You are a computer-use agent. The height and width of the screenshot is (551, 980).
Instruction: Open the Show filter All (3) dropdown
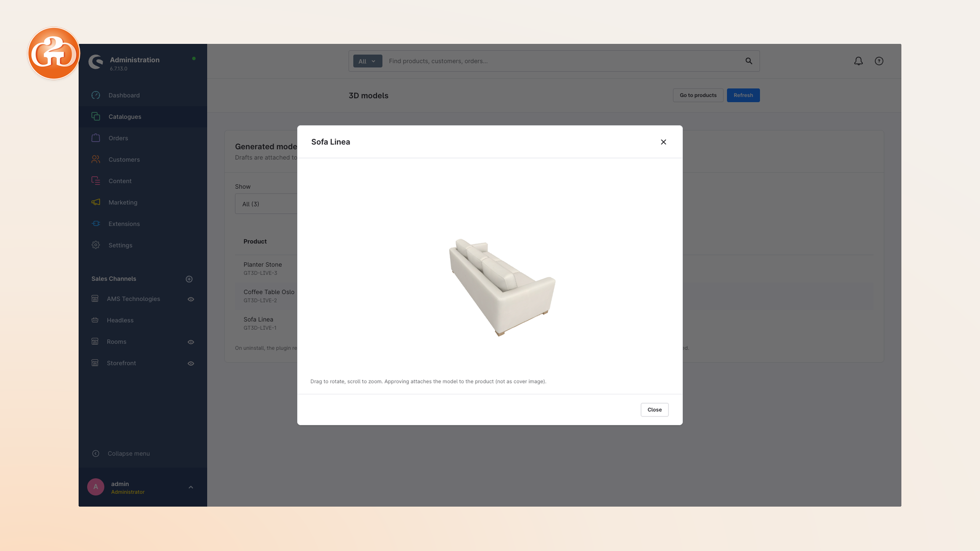[266, 204]
